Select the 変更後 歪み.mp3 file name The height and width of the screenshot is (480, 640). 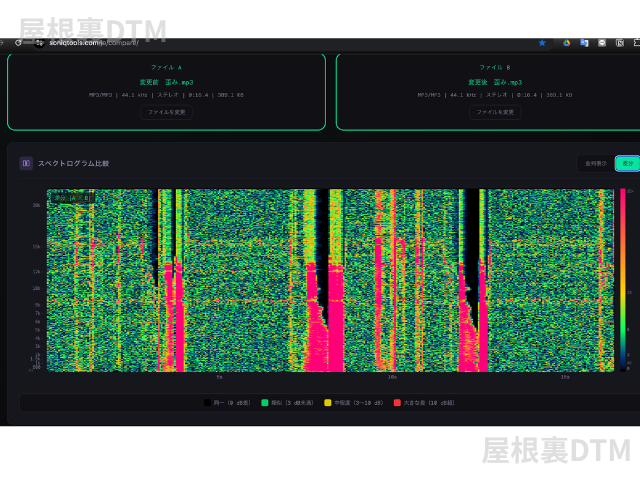click(x=495, y=82)
